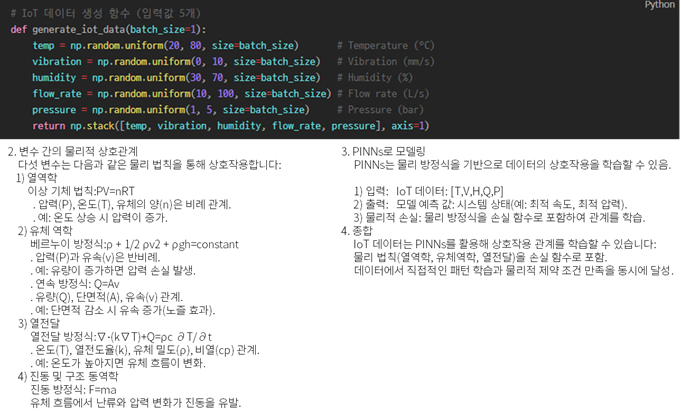Click the line '압력(P)과 유속(v)은 반비례'
Screen dimensions: 681x417
pyautogui.click(x=96, y=257)
